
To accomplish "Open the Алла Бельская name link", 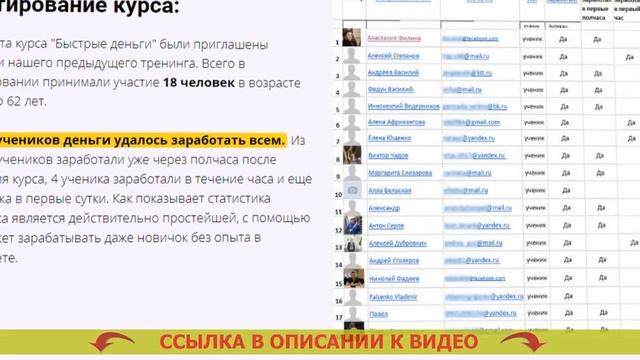I will [x=390, y=191].
